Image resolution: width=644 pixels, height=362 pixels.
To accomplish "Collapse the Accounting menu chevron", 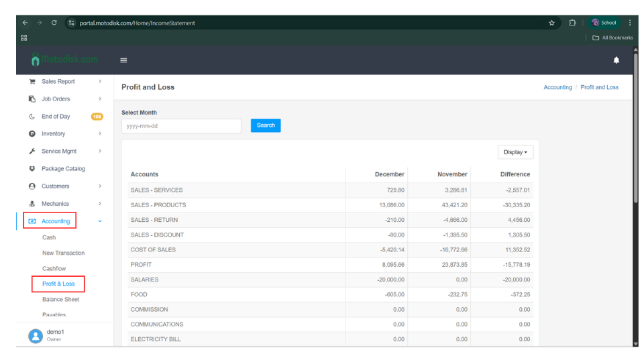I will (100, 221).
